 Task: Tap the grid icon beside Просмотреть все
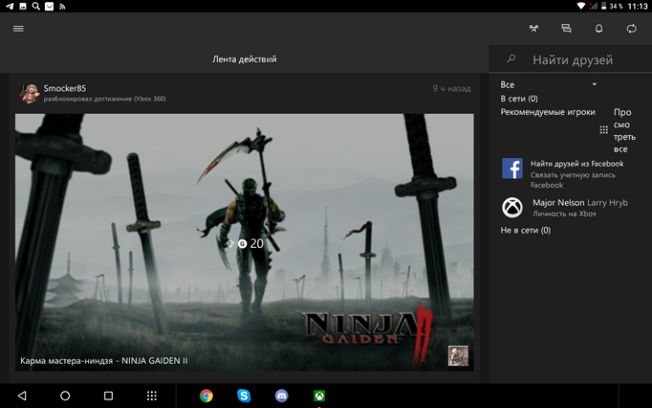pyautogui.click(x=604, y=130)
